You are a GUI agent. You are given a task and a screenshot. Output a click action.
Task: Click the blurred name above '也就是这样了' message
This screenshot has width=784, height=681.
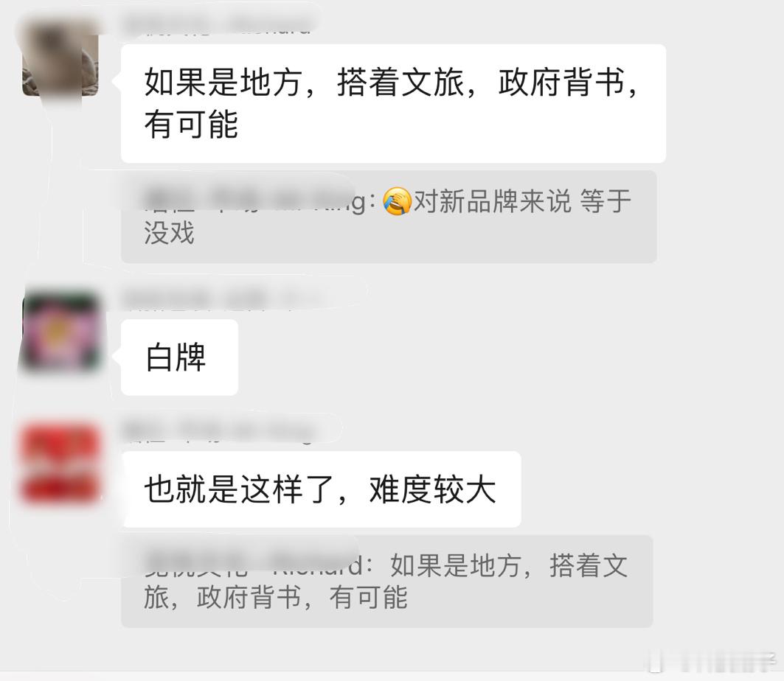point(218,431)
